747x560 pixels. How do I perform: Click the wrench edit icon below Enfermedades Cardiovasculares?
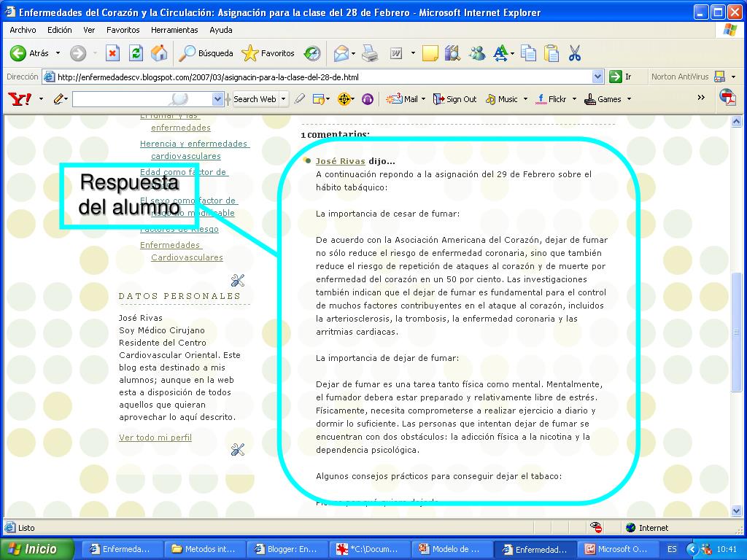click(x=238, y=281)
